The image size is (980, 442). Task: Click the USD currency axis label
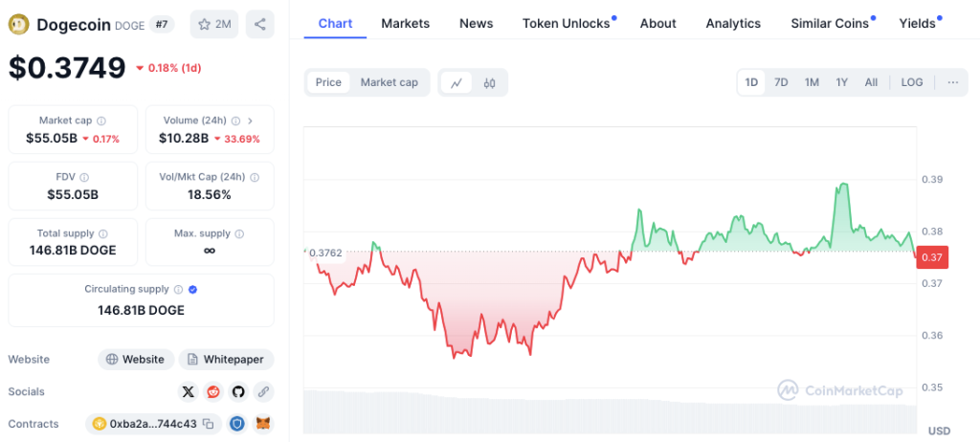pos(940,431)
